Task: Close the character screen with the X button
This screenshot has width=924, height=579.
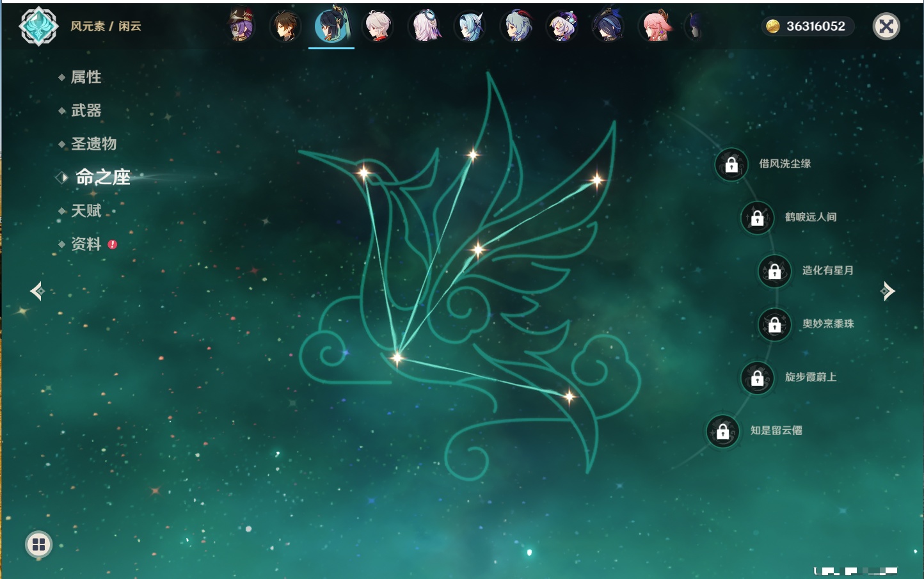Action: pos(886,26)
